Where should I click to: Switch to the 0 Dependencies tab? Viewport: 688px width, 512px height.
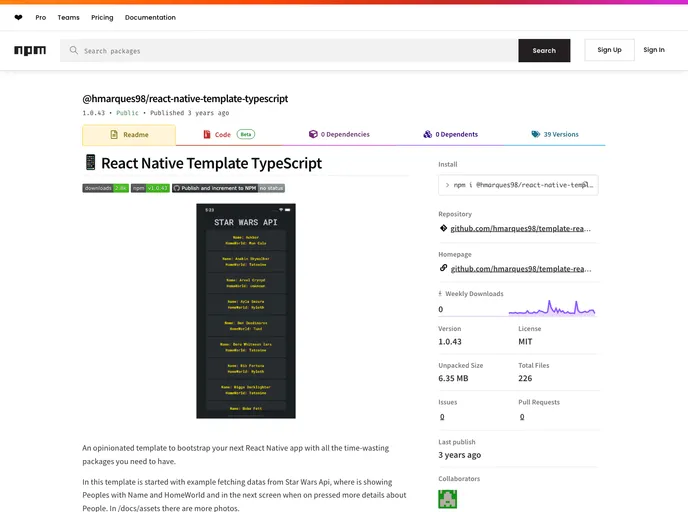339,134
